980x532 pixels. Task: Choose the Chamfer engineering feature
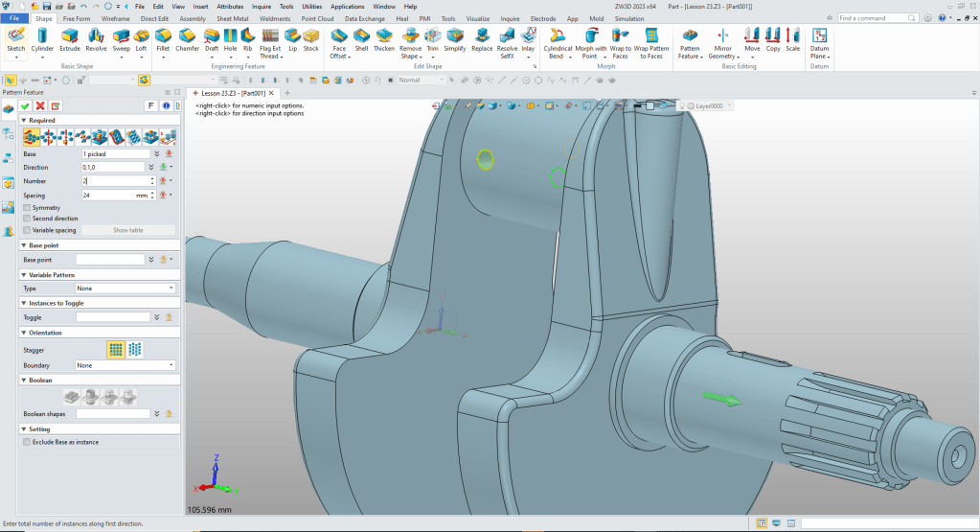(x=187, y=39)
